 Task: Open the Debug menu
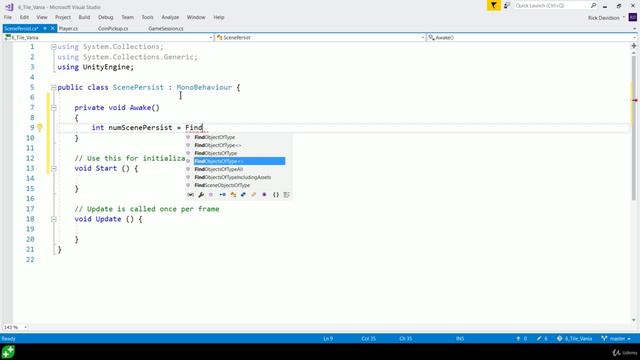(105, 17)
